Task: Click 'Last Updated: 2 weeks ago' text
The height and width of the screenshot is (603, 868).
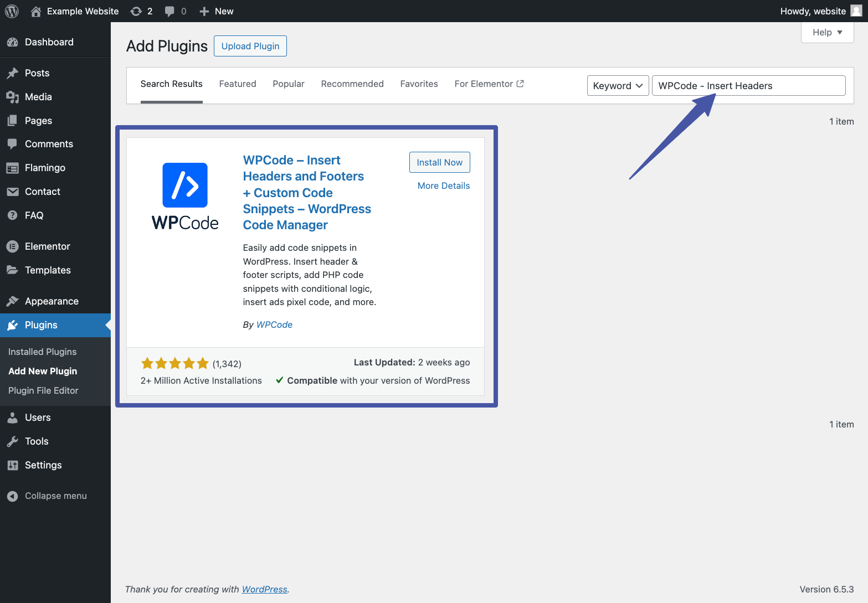Action: (x=412, y=363)
